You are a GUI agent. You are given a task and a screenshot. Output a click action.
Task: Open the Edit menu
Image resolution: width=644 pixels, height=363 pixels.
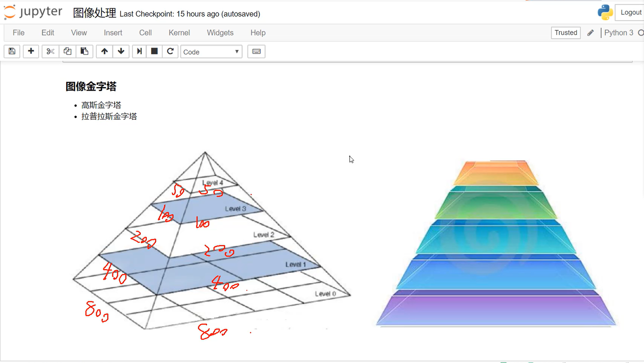click(x=48, y=33)
